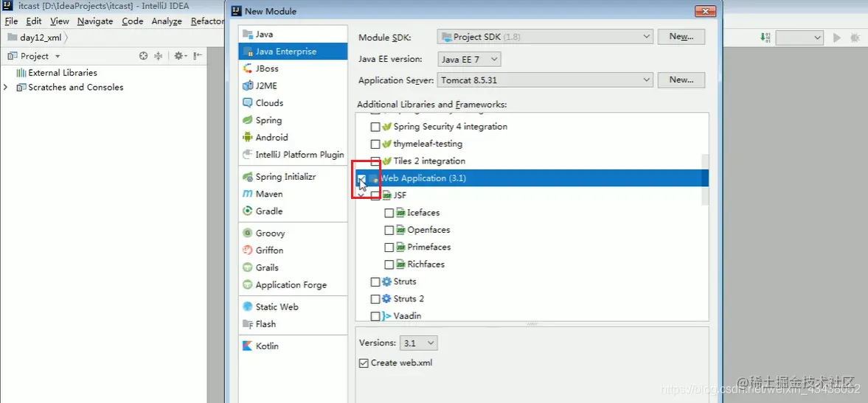
Task: Enable the JSF framework checkbox
Action: pos(375,196)
